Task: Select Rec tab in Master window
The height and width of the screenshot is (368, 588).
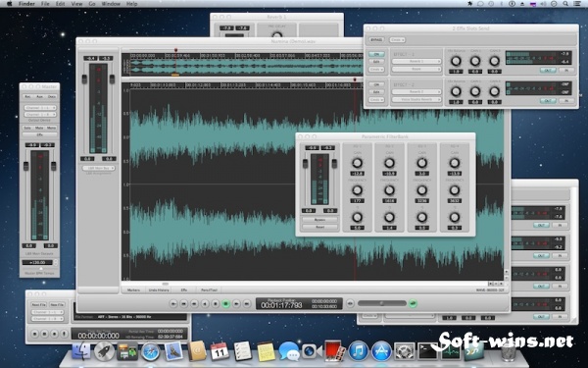Action: pyautogui.click(x=27, y=96)
